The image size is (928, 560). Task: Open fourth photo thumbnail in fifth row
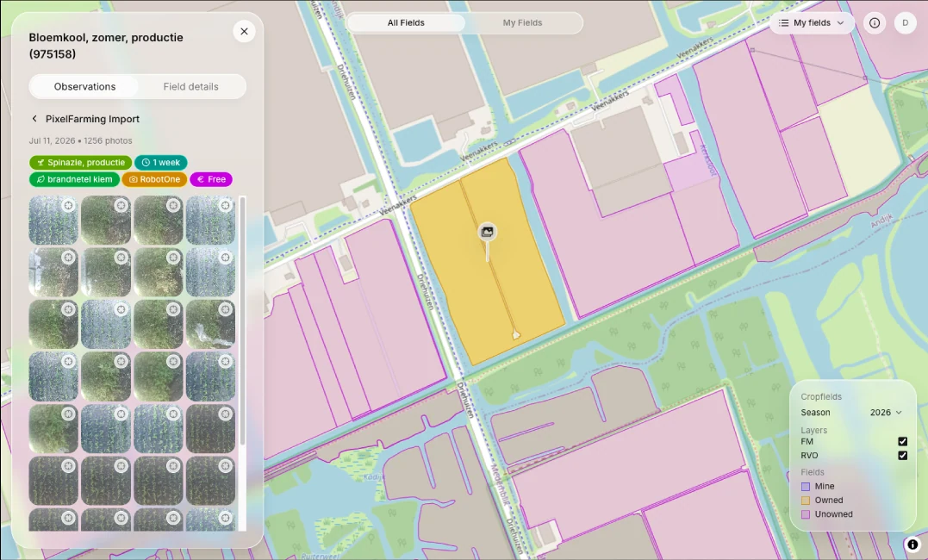(210, 428)
